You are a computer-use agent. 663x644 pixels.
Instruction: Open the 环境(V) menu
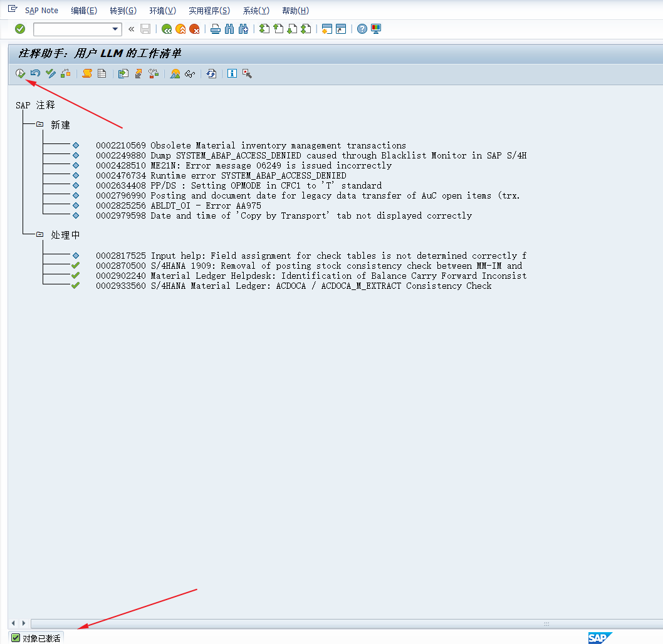pyautogui.click(x=163, y=11)
